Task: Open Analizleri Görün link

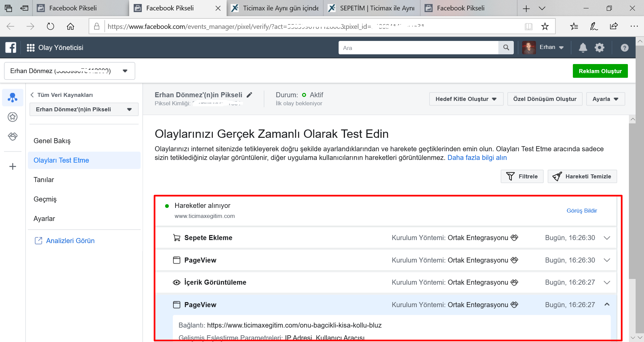Action: pyautogui.click(x=65, y=241)
